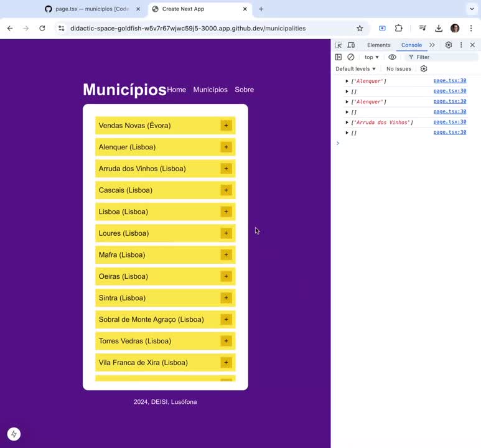Toggle DevTools device toolbar
The image size is (481, 448).
[351, 45]
